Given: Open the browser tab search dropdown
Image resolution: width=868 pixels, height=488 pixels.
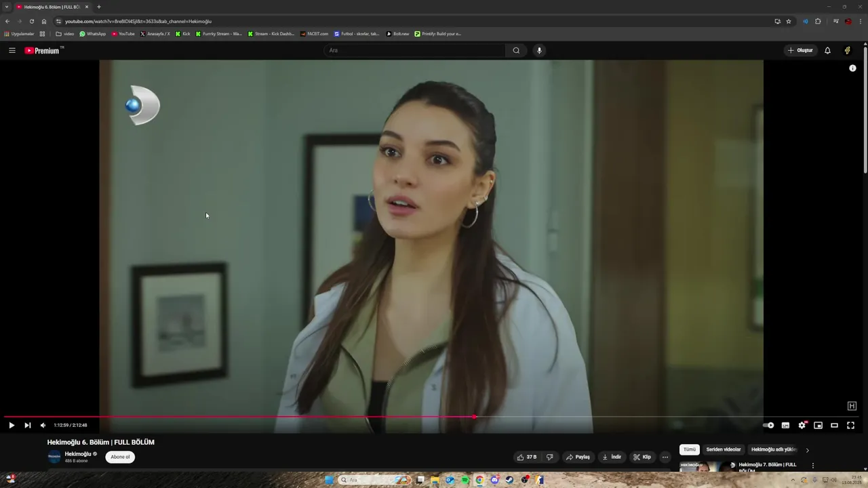Looking at the screenshot, I should tap(7, 7).
